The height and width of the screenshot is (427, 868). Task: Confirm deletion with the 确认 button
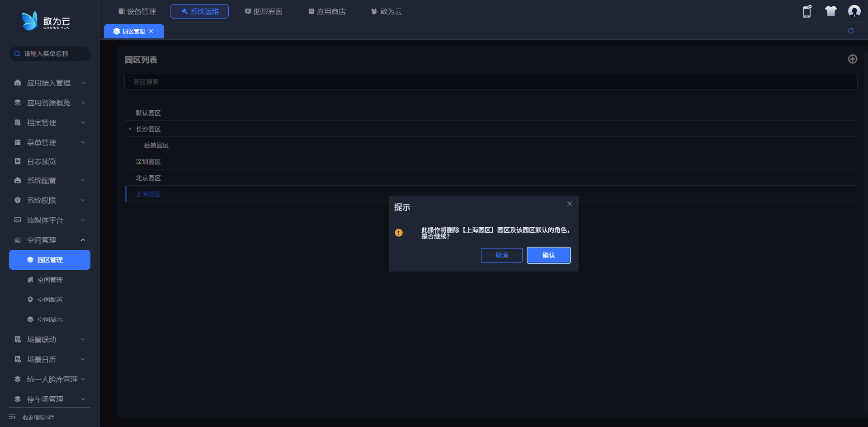click(548, 255)
